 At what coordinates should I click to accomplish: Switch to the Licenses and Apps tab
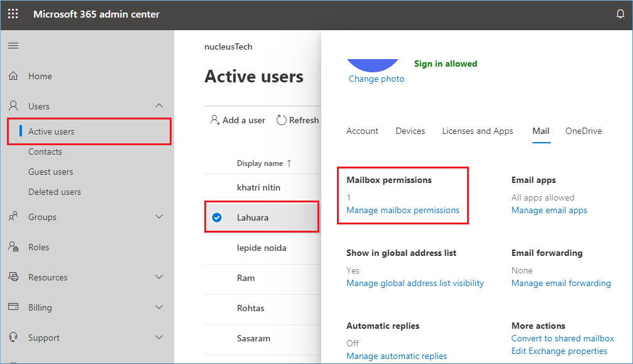(x=477, y=131)
